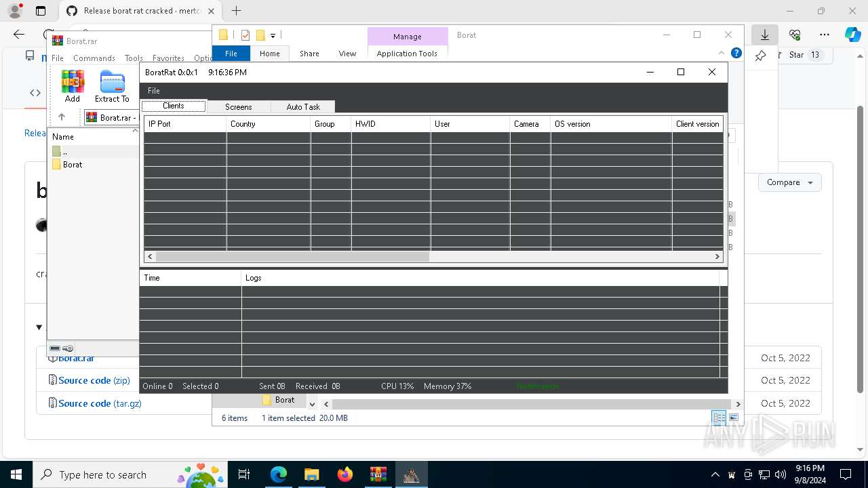Open the volume tray icon
Screen dimensions: 868x488
(x=781, y=474)
